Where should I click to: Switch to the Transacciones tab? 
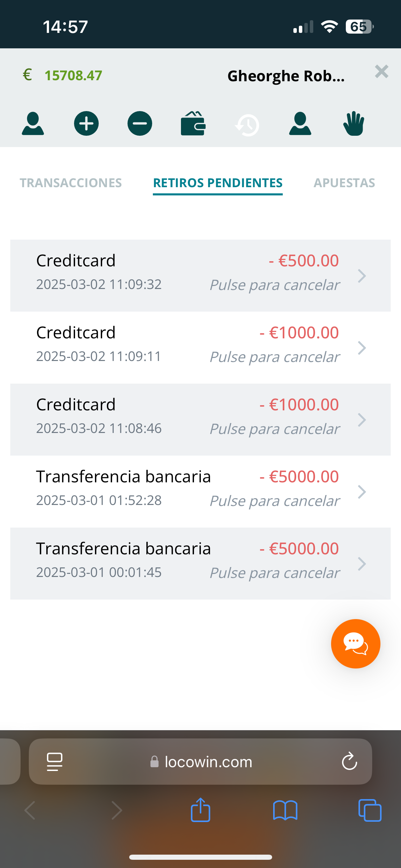click(71, 183)
